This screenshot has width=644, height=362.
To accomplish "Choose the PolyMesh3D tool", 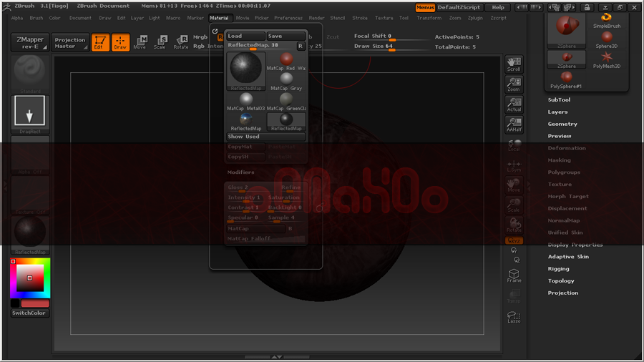I will 607,60.
